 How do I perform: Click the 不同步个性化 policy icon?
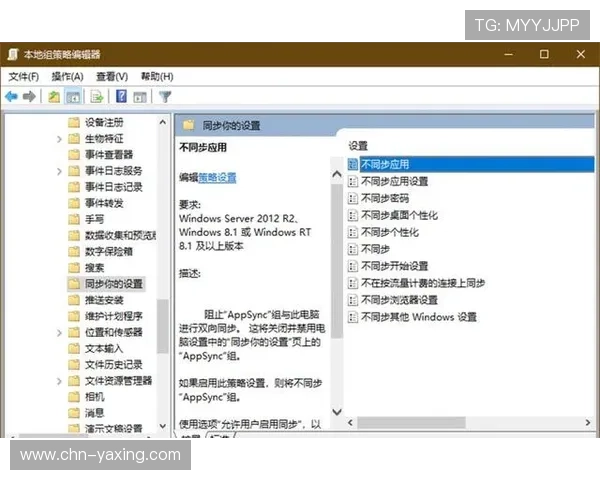pos(352,232)
